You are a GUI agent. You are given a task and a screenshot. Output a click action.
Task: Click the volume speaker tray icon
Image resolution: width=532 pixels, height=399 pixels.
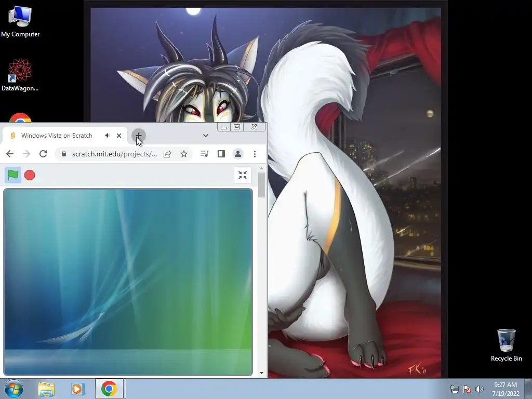480,389
